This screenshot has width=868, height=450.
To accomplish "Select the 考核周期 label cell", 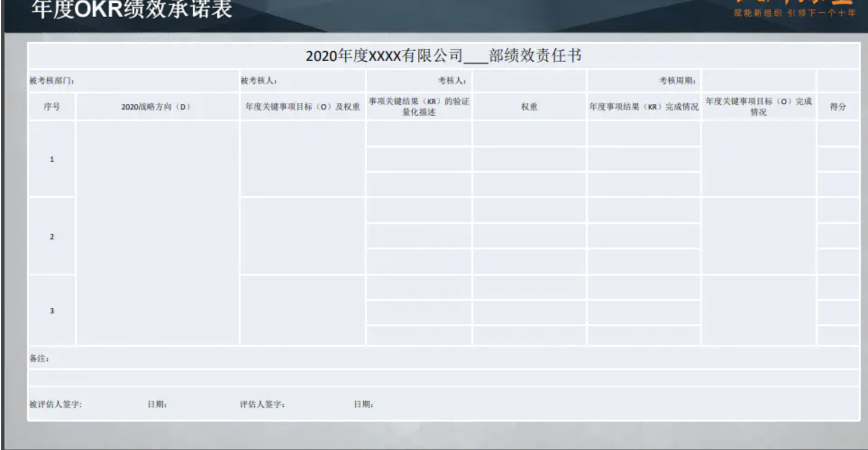I will 644,81.
